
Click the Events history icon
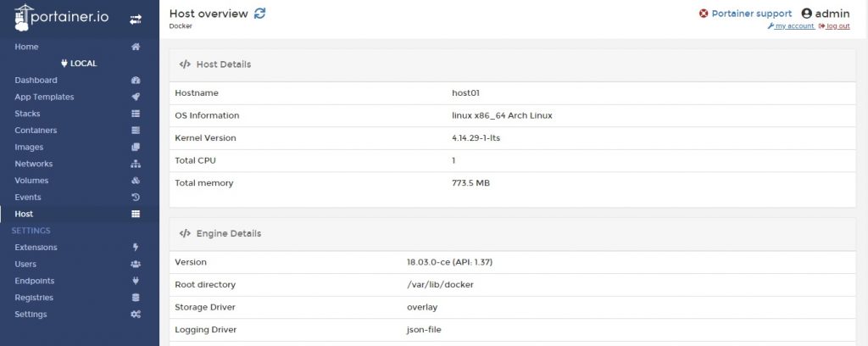(x=136, y=198)
